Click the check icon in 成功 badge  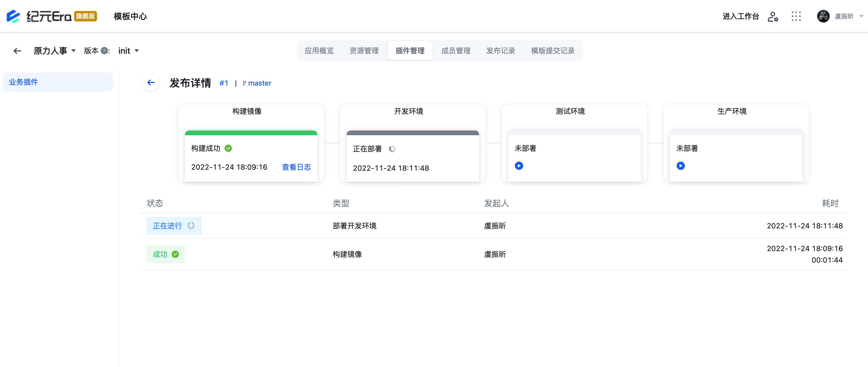click(x=175, y=254)
